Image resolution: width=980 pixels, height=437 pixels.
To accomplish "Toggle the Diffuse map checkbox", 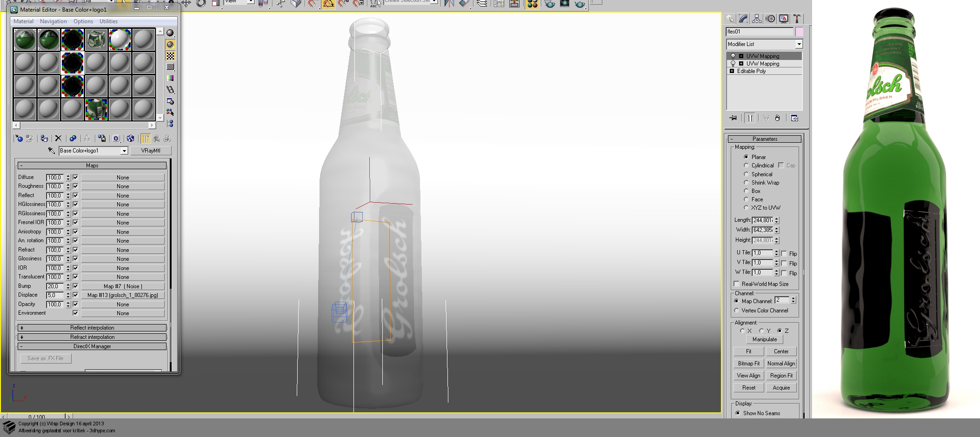I will 75,177.
